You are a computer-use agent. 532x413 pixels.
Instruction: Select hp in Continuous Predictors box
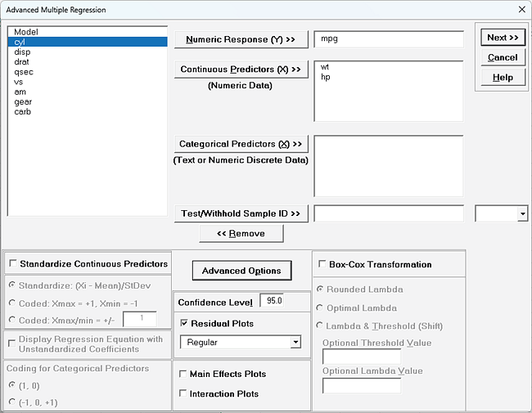[326, 77]
